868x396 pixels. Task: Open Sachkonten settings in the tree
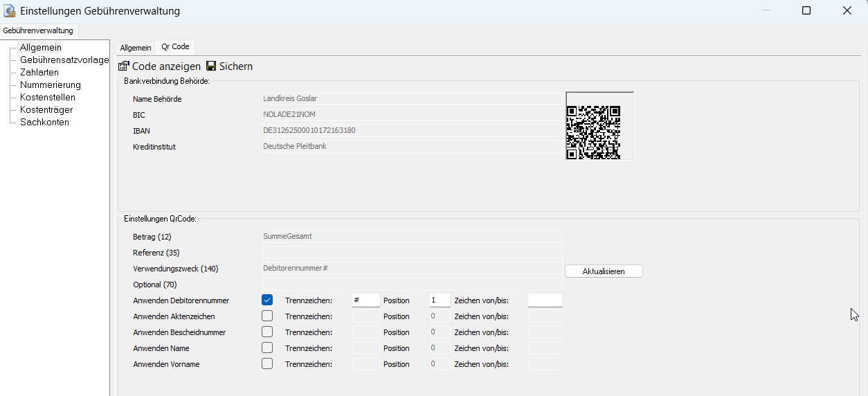[x=44, y=123]
